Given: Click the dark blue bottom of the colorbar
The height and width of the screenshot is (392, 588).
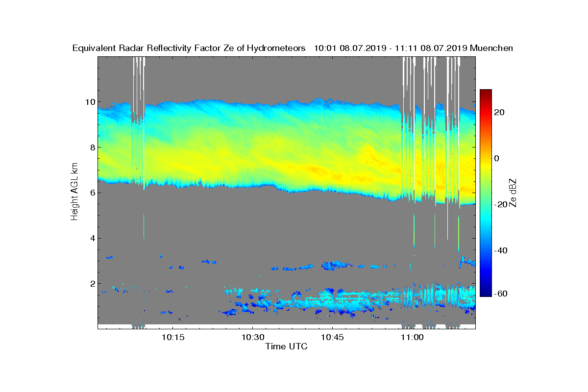Looking at the screenshot, I should click(486, 293).
